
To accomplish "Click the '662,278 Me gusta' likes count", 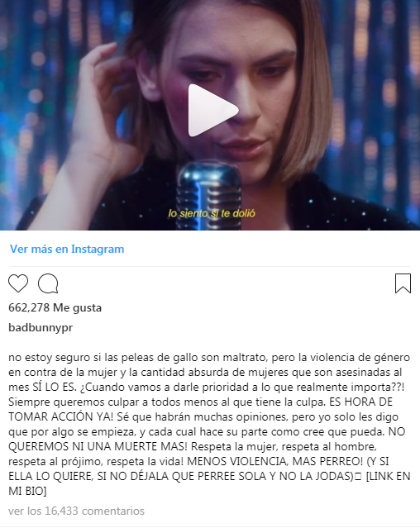I will (x=55, y=307).
